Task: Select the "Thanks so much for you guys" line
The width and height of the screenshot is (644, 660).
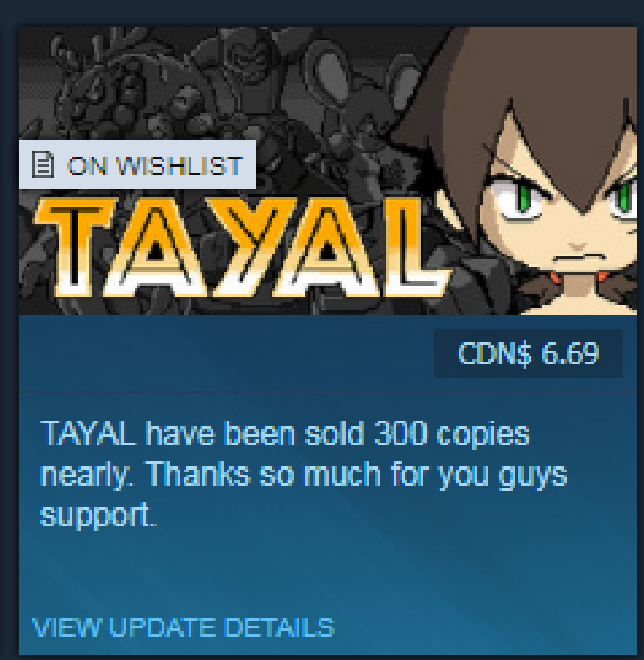Action: (x=357, y=474)
